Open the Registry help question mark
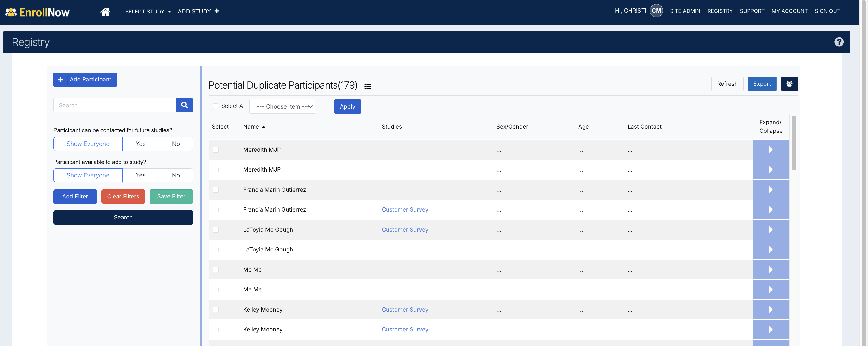 click(839, 42)
